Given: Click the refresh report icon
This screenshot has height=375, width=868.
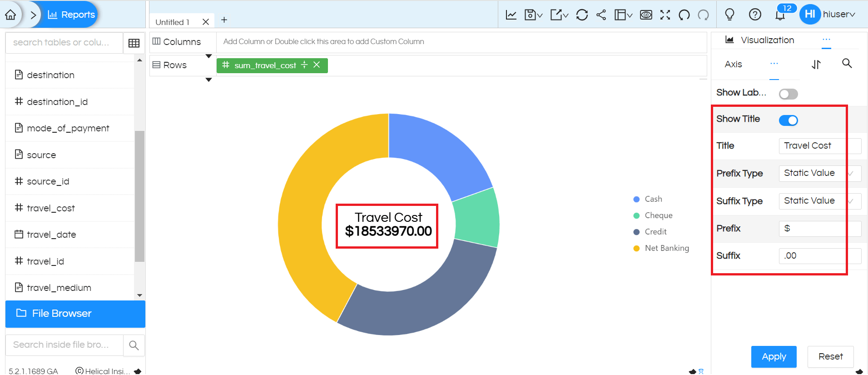Looking at the screenshot, I should pos(582,15).
